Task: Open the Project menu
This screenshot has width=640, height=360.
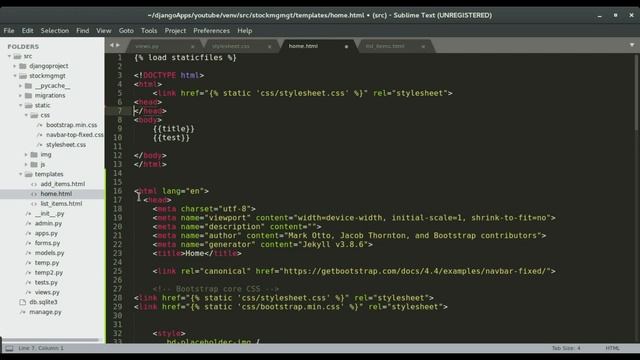Action: (175, 31)
